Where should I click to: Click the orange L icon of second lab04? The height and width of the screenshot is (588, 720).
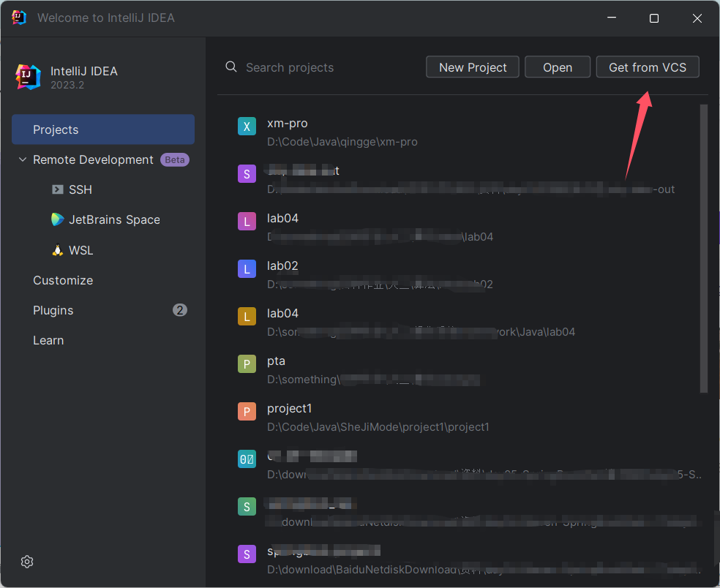pos(247,316)
